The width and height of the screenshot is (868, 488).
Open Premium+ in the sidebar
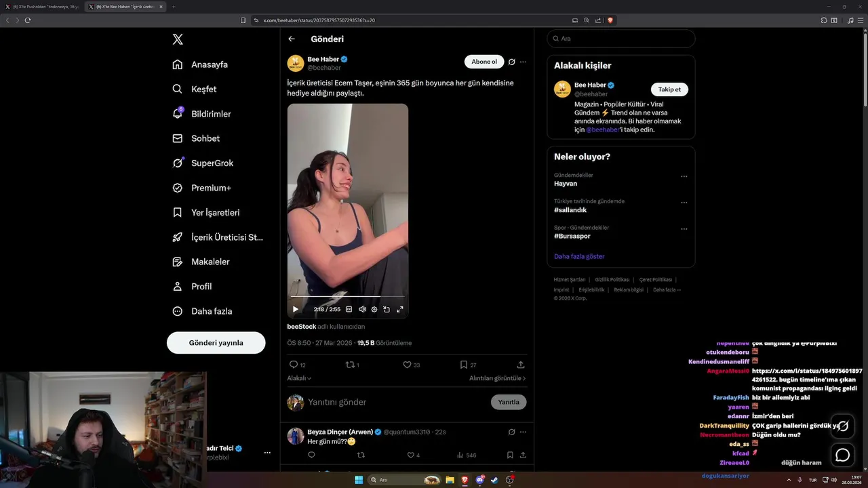(x=201, y=188)
